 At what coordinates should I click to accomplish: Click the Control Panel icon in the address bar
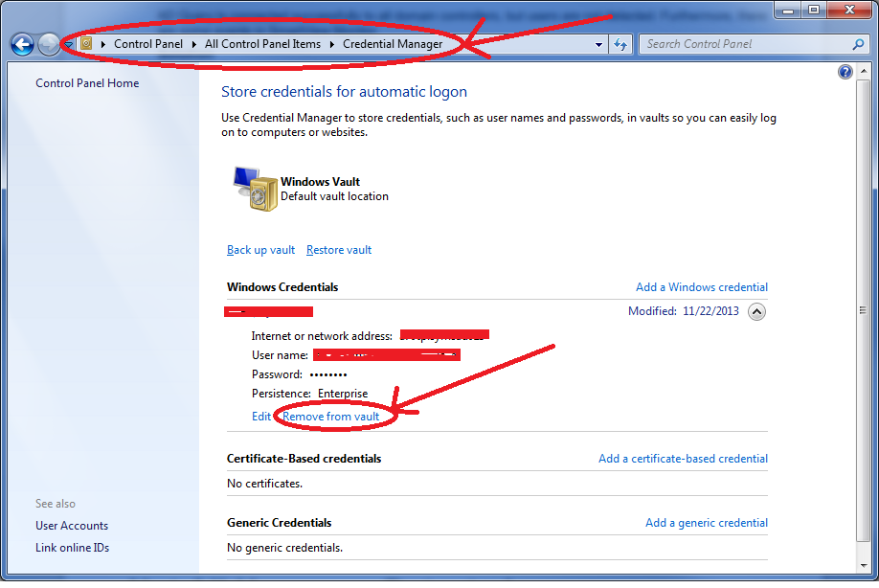86,43
